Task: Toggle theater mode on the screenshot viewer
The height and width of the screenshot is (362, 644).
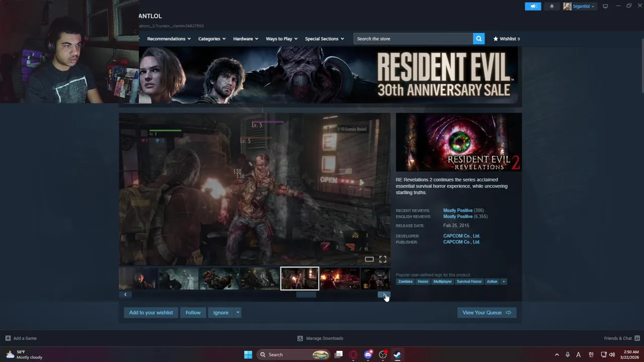Action: click(369, 259)
